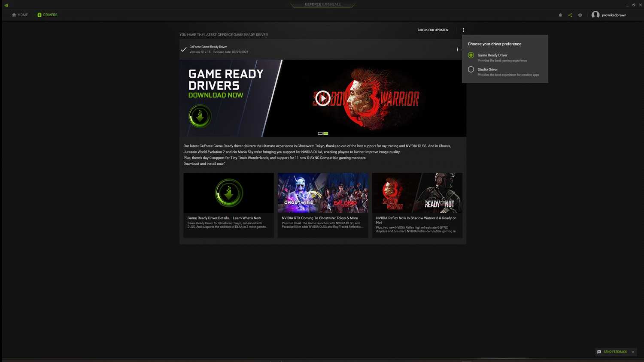Open driver preference three-dot menu

(463, 30)
